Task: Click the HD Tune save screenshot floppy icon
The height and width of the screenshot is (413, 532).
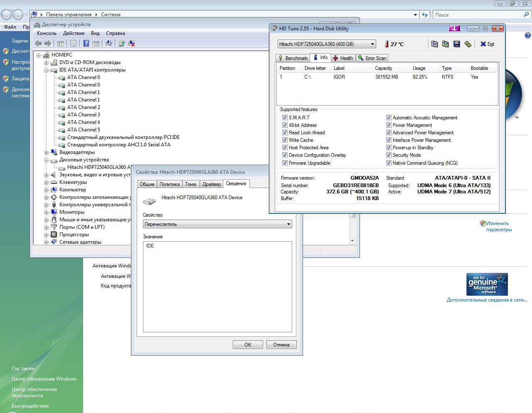Action: (x=456, y=44)
